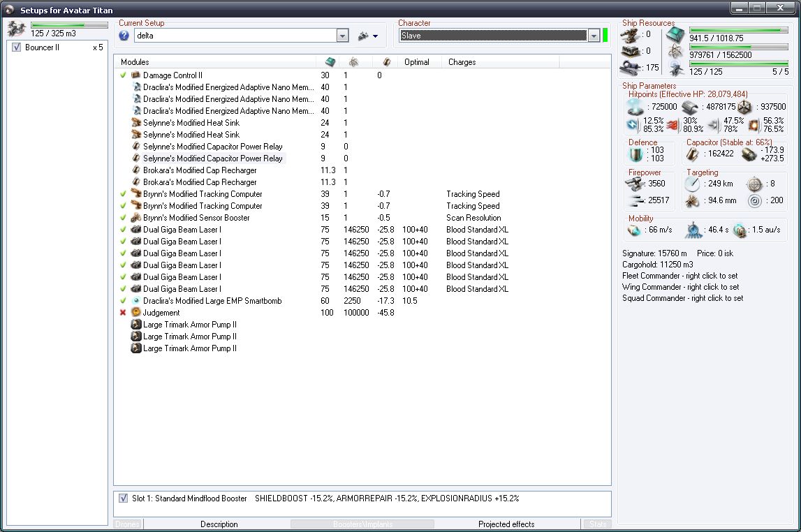This screenshot has height=532, width=801.
Task: Click the launcher hardpoints icon in Ship Resources
Action: tap(630, 52)
